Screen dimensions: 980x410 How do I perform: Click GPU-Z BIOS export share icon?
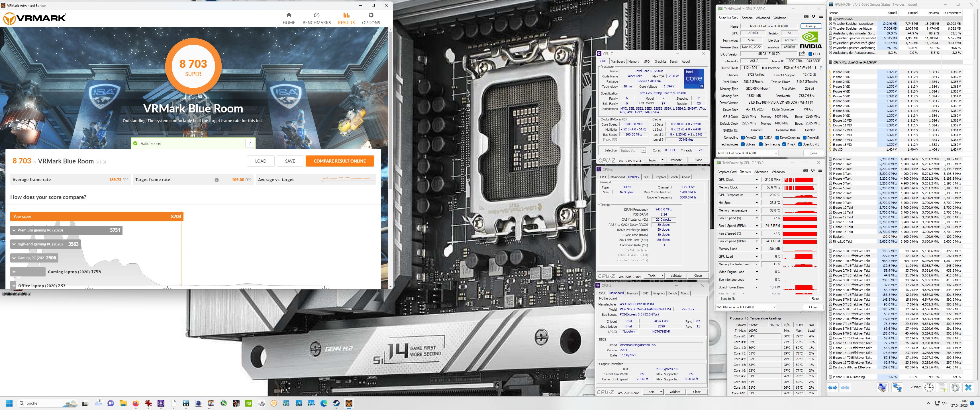click(x=802, y=54)
